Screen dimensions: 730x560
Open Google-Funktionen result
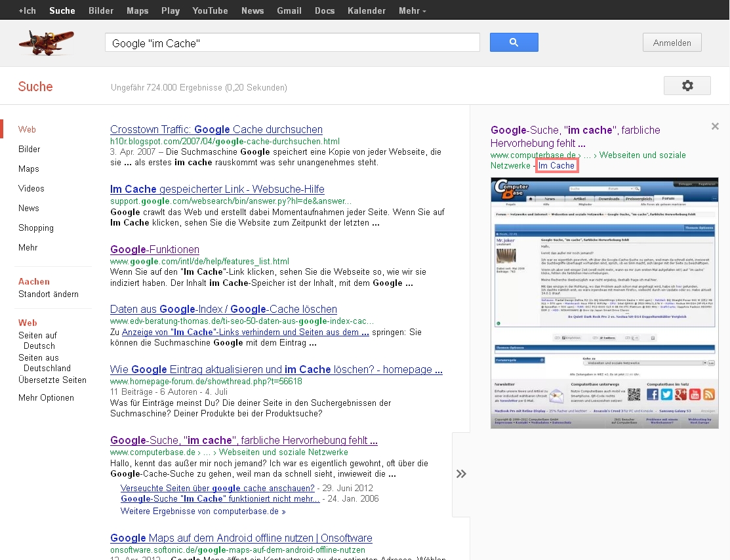click(155, 250)
